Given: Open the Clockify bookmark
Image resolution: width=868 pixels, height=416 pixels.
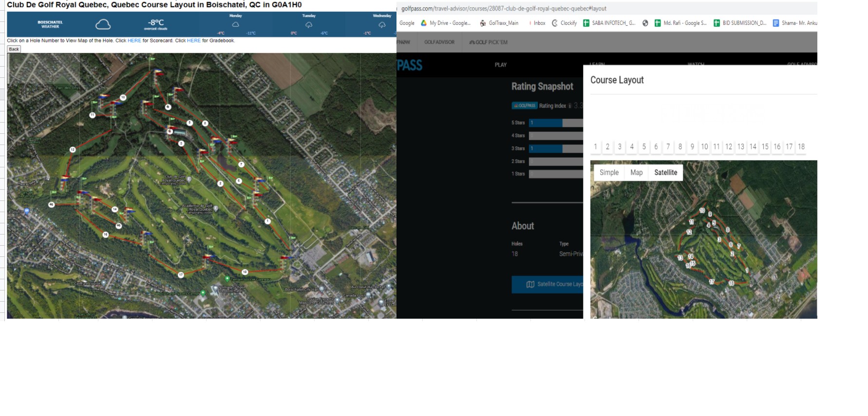Looking at the screenshot, I should (565, 23).
